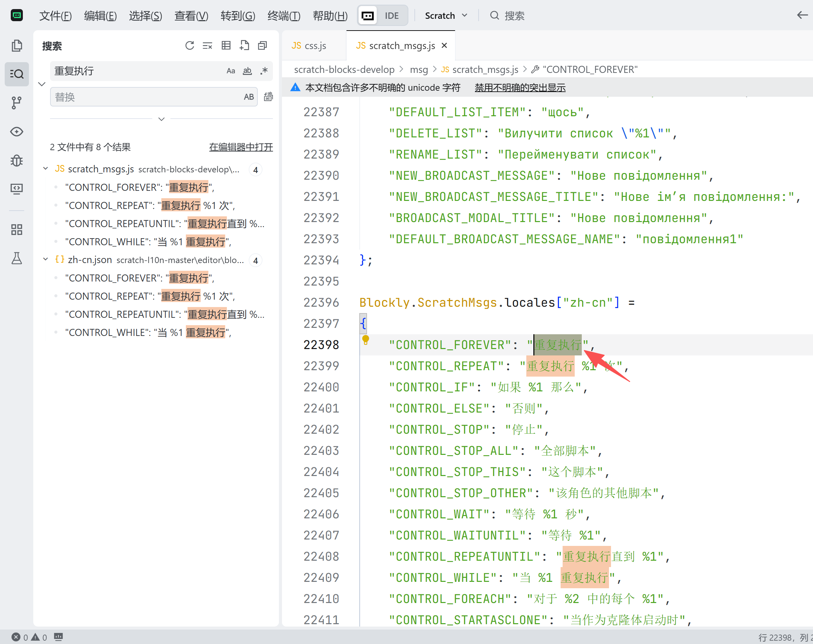Image resolution: width=813 pixels, height=644 pixels.
Task: Open the Testing flask icon
Action: click(16, 258)
